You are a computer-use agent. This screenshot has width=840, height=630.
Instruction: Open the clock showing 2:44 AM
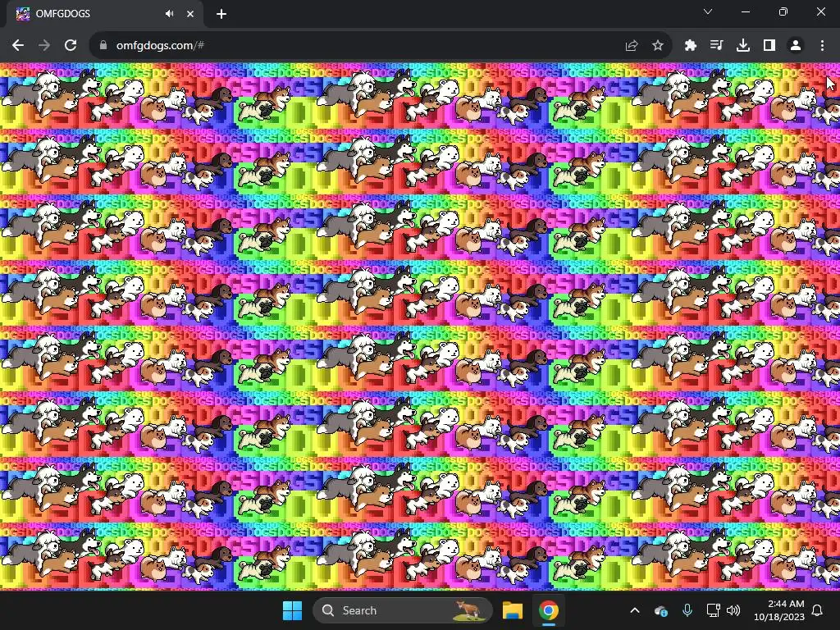[779, 610]
